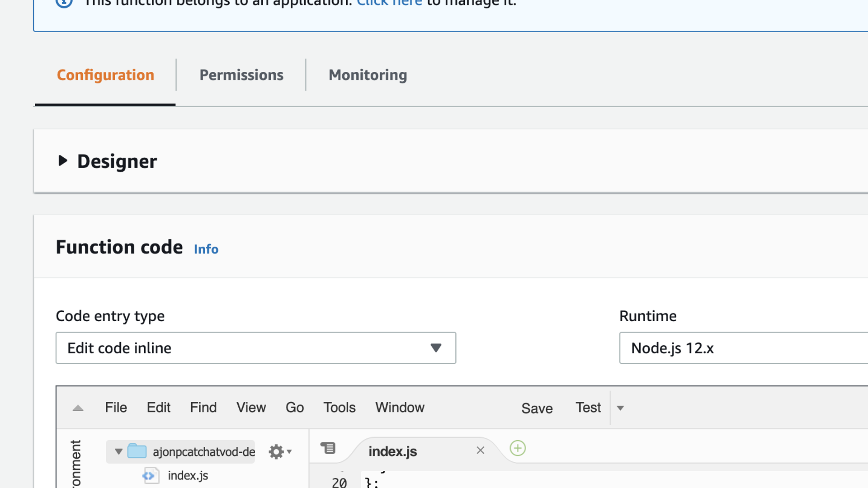868x488 pixels.
Task: Select index.js file in the tree
Action: 188,475
